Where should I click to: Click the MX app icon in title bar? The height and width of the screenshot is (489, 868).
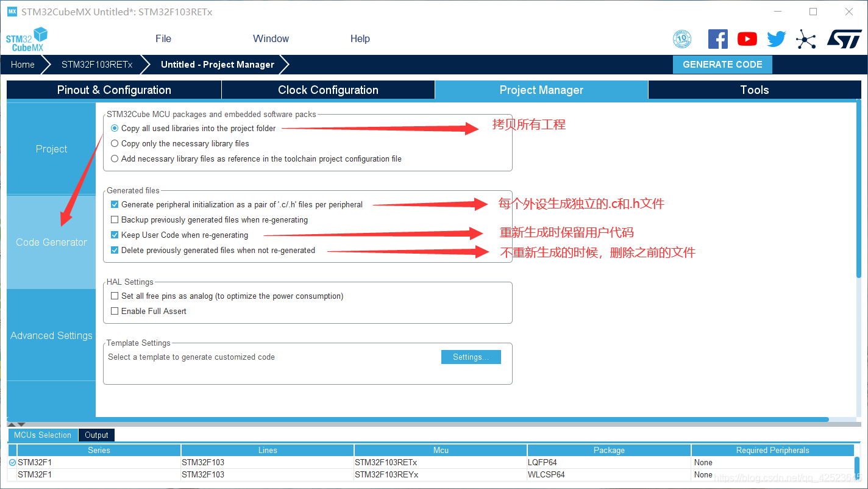(x=12, y=12)
